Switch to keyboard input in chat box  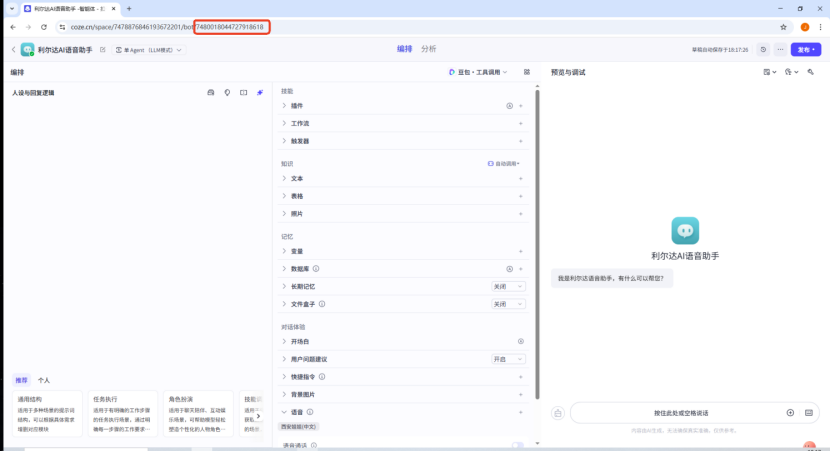click(x=808, y=412)
